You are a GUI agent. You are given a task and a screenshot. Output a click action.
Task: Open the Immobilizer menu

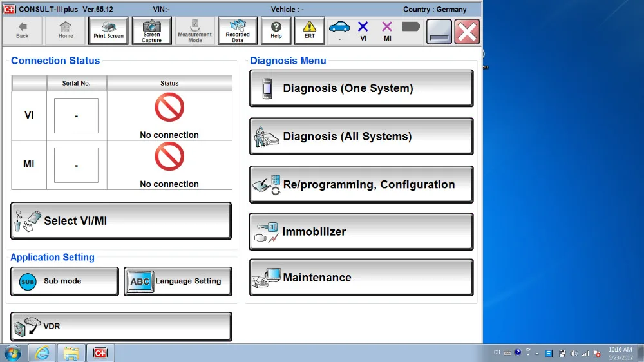[x=361, y=231]
